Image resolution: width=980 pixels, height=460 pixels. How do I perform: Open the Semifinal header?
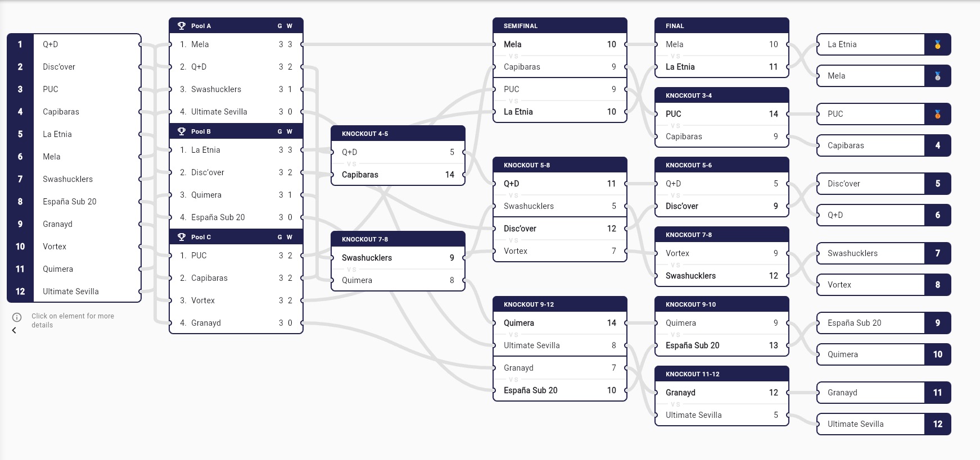point(559,26)
